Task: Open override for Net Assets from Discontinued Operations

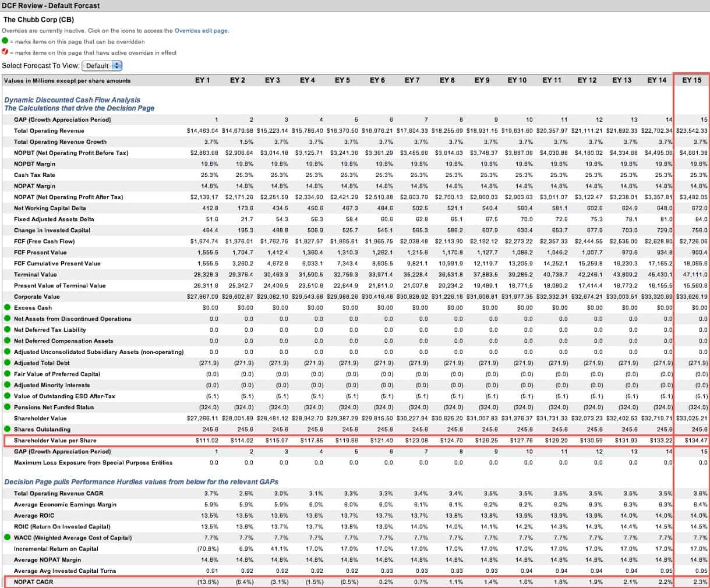Action: point(7,318)
